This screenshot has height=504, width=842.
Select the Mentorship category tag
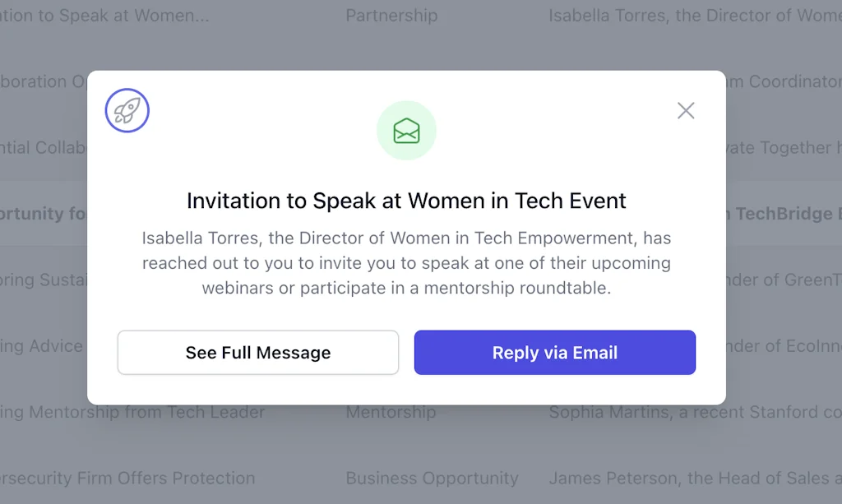pos(391,412)
